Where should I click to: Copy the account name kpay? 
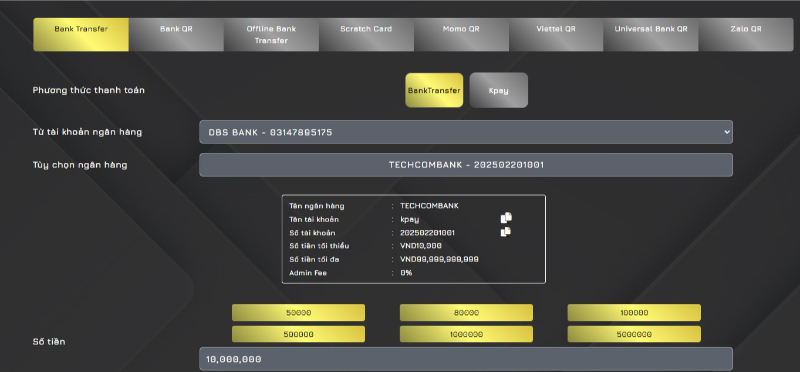point(506,218)
